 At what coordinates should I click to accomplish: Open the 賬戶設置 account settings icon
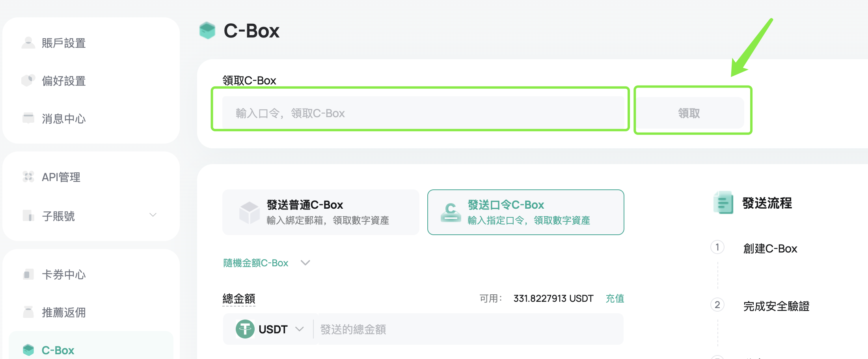click(x=28, y=43)
